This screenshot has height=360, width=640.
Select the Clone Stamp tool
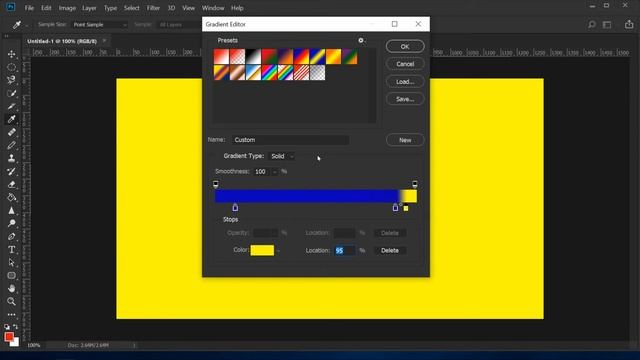click(11, 158)
